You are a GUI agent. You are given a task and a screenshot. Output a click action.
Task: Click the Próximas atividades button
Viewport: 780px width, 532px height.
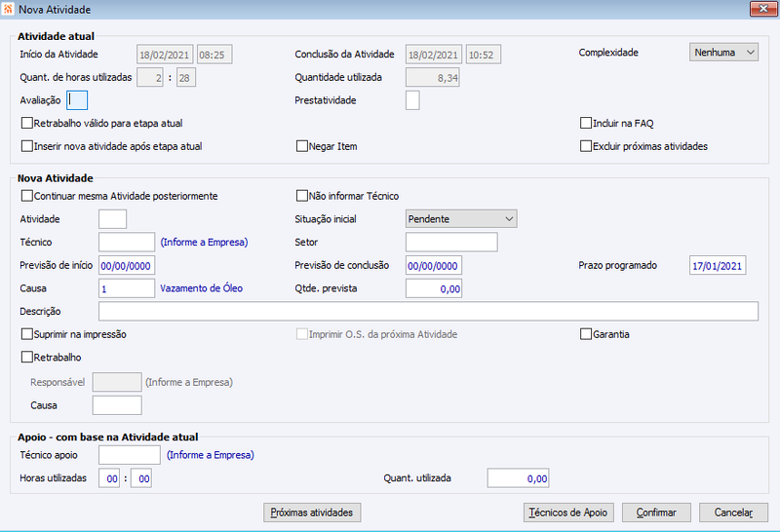coord(312,513)
